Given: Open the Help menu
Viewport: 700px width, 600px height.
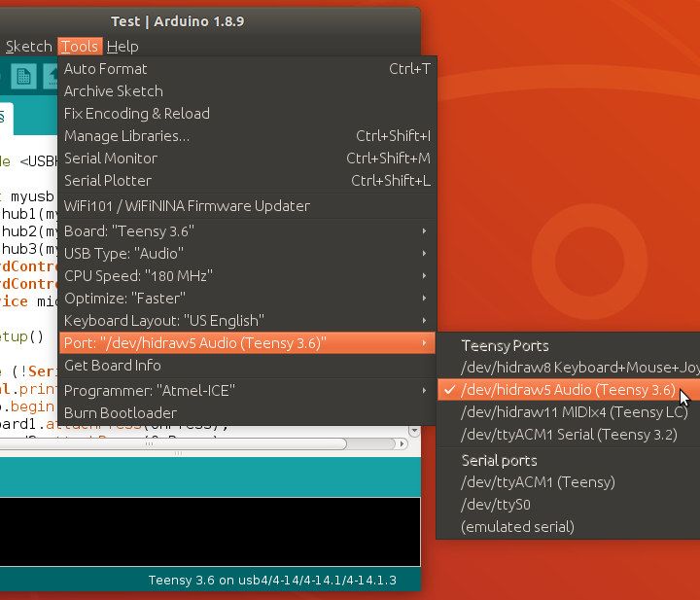Looking at the screenshot, I should [x=122, y=47].
